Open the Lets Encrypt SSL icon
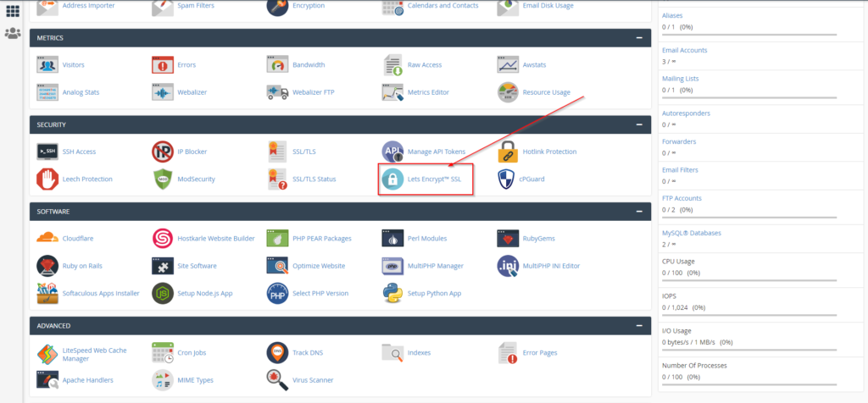The height and width of the screenshot is (403, 868). pos(393,179)
